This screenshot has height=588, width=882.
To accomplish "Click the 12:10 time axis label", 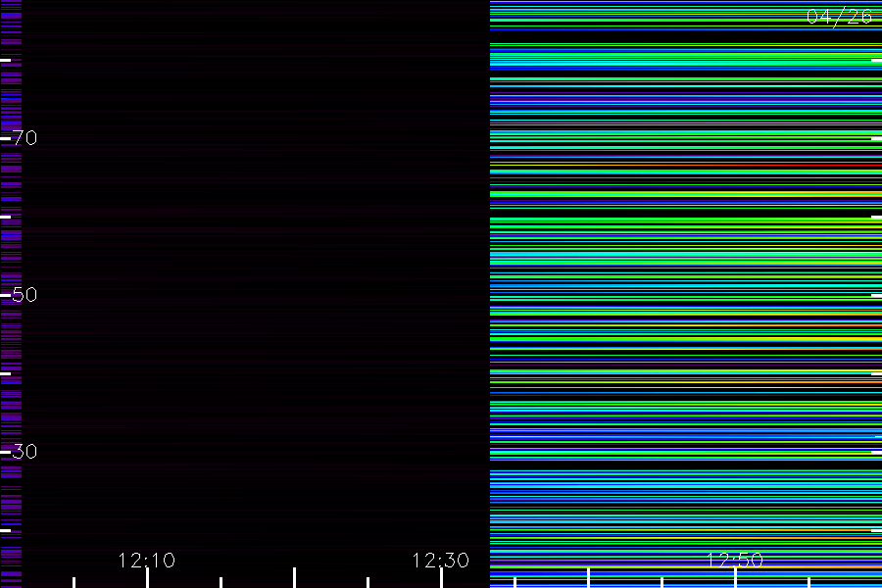I will [x=147, y=560].
